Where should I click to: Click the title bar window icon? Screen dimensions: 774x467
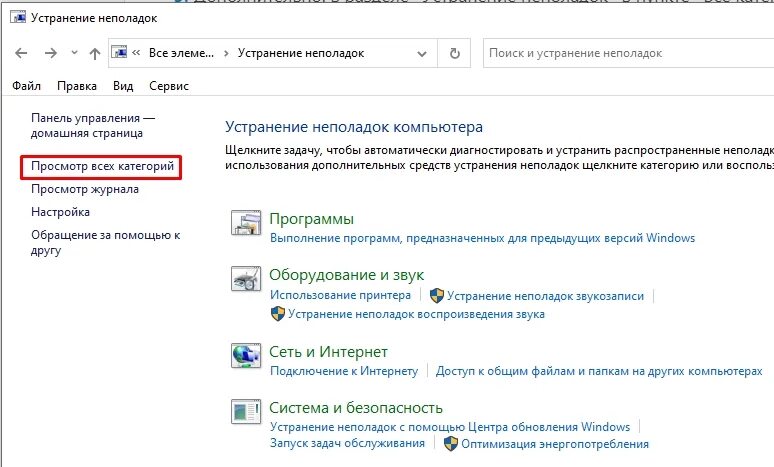tap(18, 17)
